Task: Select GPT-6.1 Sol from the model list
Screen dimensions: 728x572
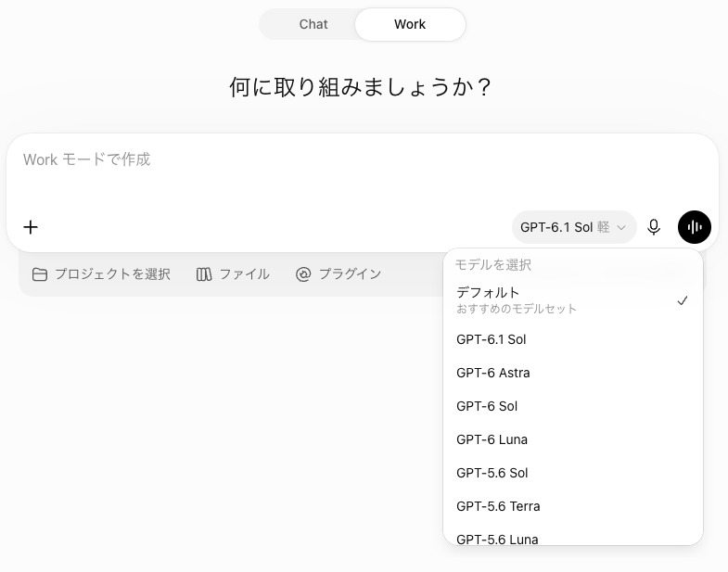Action: click(x=573, y=339)
